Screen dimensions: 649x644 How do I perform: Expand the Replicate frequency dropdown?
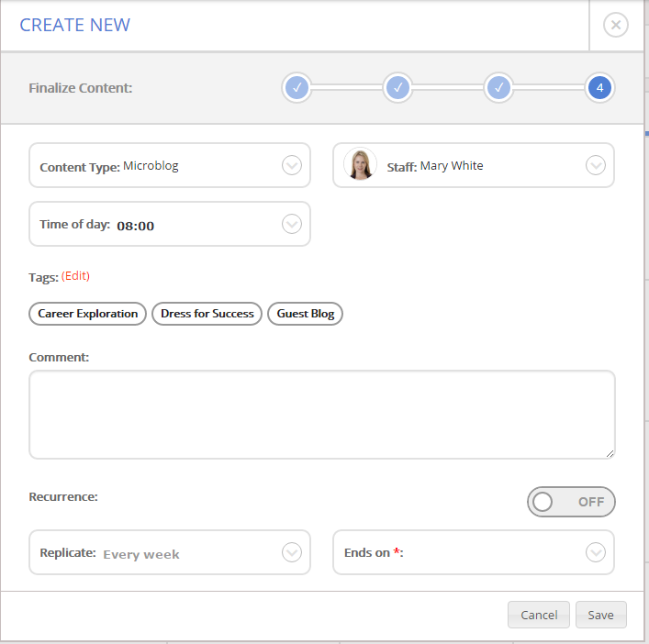291,553
